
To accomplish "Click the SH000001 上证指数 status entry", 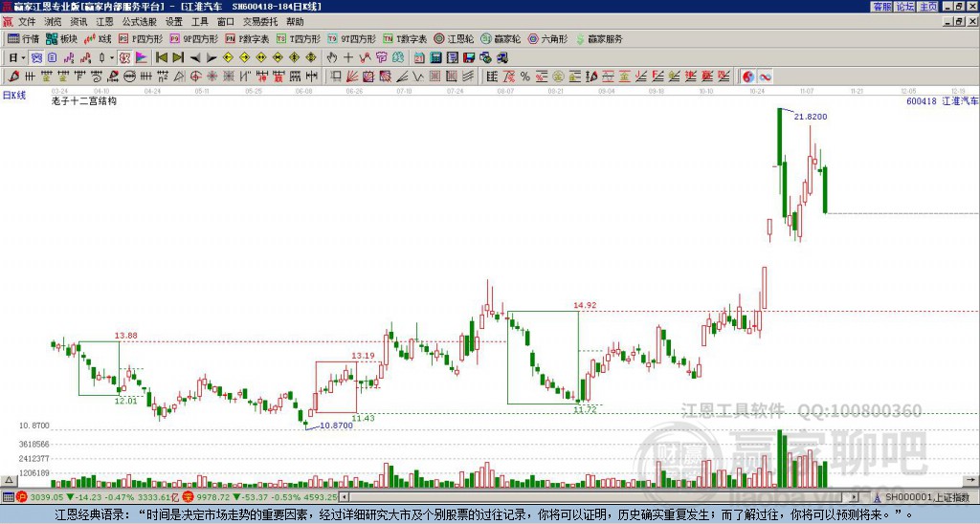I will point(926,497).
